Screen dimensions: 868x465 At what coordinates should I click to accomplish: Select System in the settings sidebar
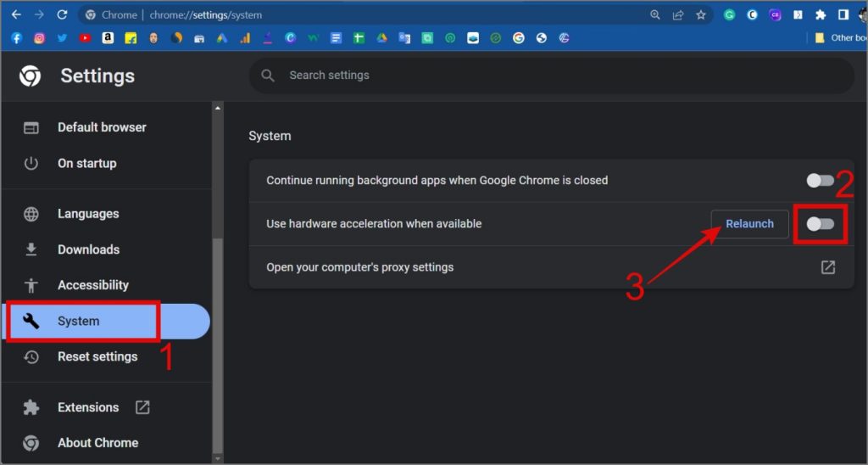(78, 321)
